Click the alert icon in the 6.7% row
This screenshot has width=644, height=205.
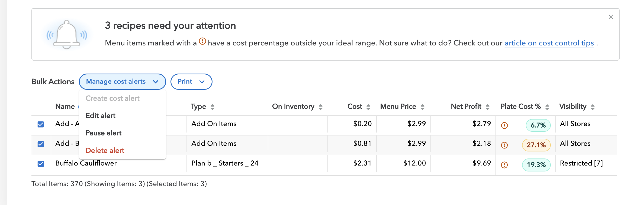pyautogui.click(x=504, y=125)
